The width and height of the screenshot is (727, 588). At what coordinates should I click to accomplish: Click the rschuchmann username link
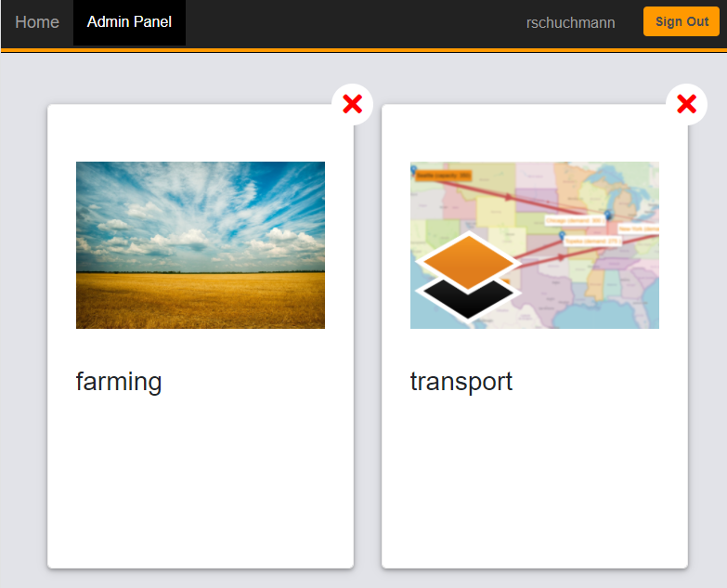pos(570,22)
